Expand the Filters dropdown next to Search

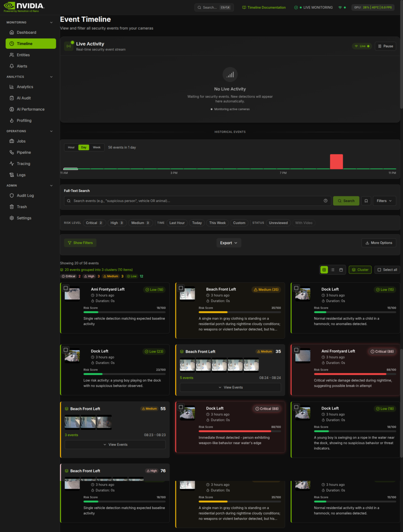[384, 200]
